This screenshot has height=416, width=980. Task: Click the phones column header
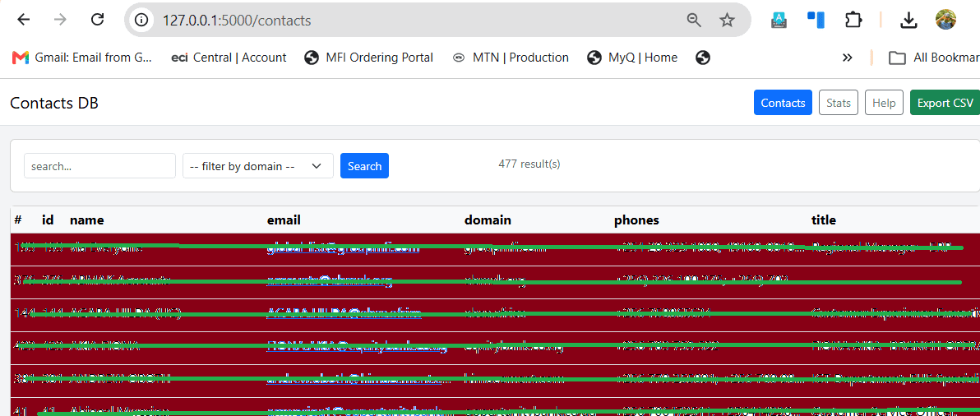pyautogui.click(x=636, y=220)
